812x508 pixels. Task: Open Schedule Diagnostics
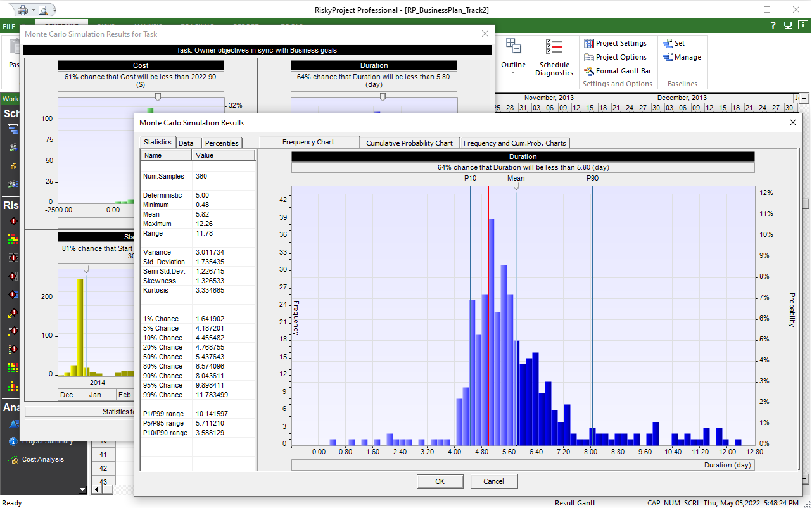[554, 57]
